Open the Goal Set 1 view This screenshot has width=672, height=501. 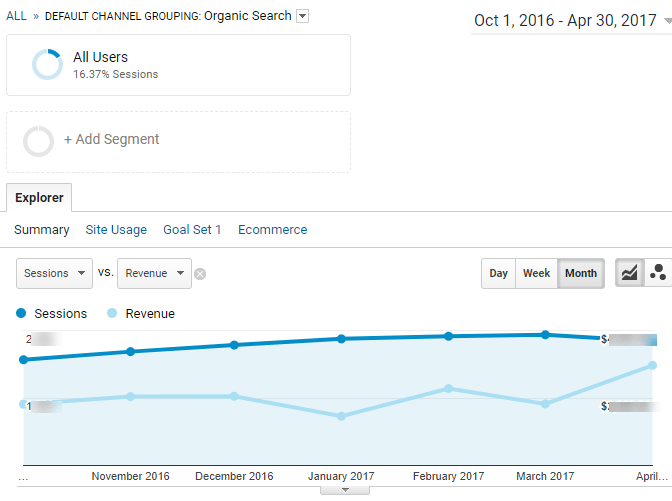tap(192, 230)
